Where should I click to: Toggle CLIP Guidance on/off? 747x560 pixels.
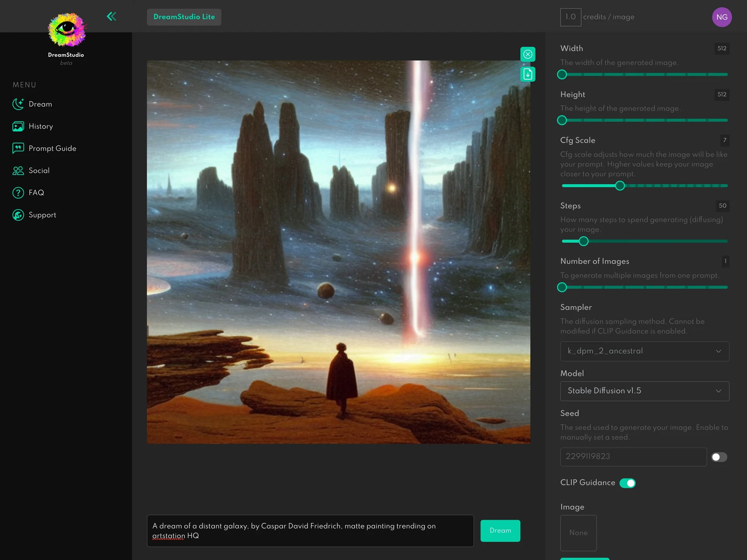[x=628, y=483]
